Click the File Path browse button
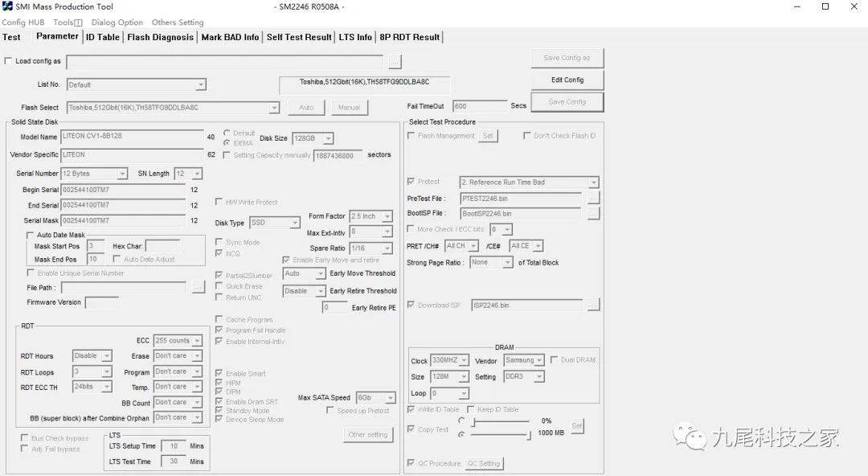 pyautogui.click(x=199, y=287)
